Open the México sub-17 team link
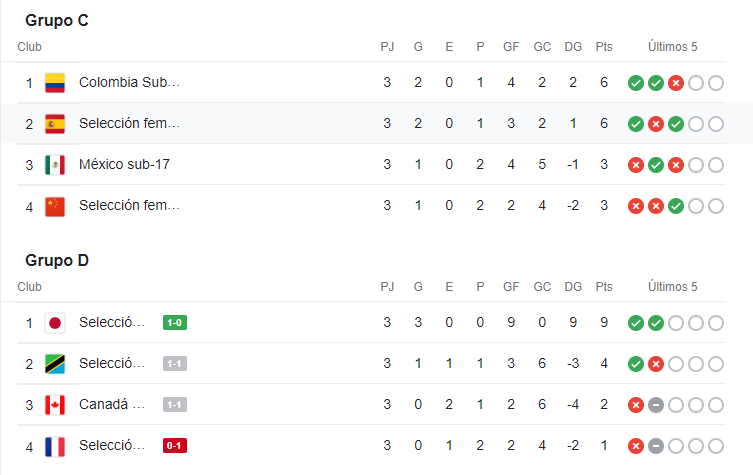The width and height of the screenshot is (753, 475). tap(124, 164)
